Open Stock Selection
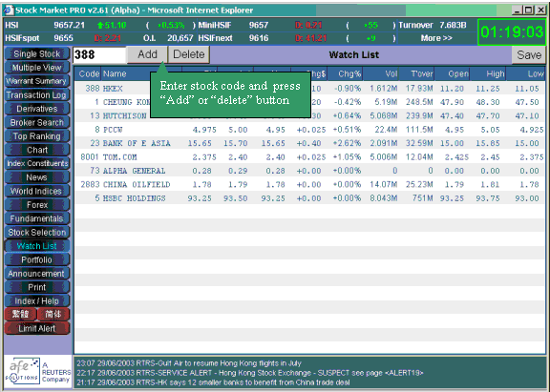550x392 pixels. (x=37, y=233)
